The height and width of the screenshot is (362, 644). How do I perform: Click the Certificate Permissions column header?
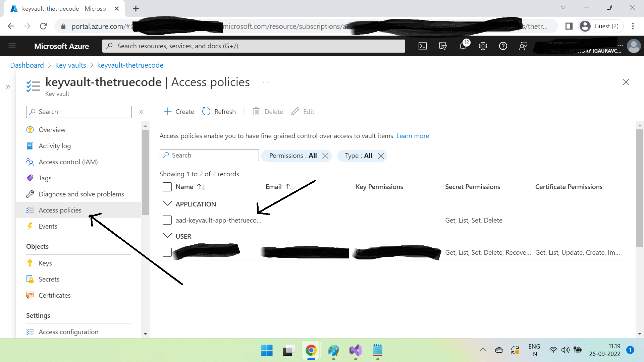click(x=569, y=187)
